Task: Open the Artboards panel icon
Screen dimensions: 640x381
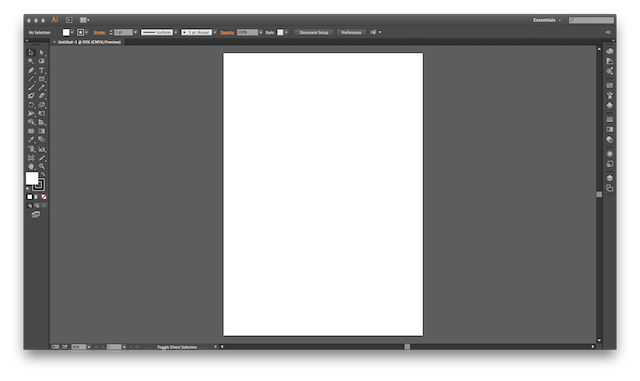Action: [x=610, y=188]
